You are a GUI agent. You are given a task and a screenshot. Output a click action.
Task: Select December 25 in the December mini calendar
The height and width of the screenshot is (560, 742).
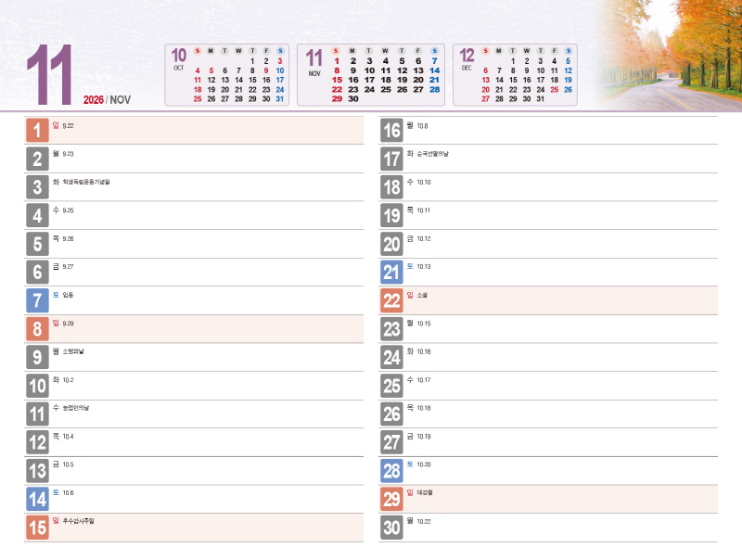point(555,90)
